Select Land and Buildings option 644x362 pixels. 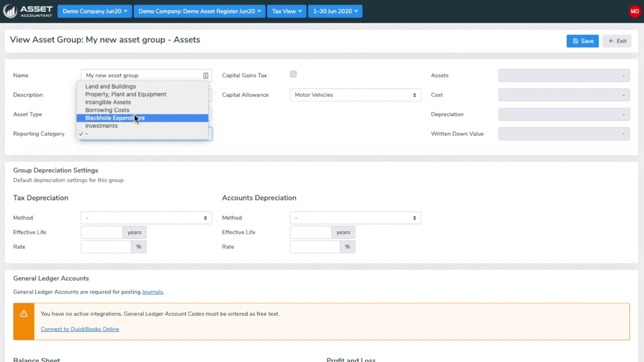coord(142,86)
